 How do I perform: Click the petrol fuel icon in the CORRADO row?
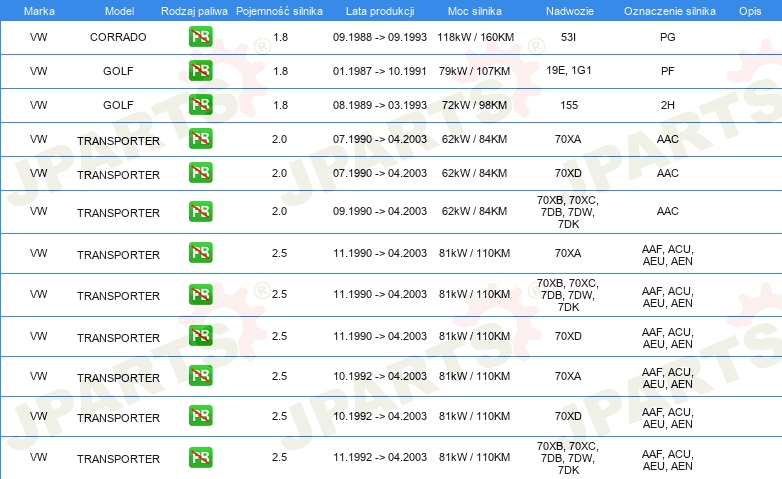[x=200, y=36]
